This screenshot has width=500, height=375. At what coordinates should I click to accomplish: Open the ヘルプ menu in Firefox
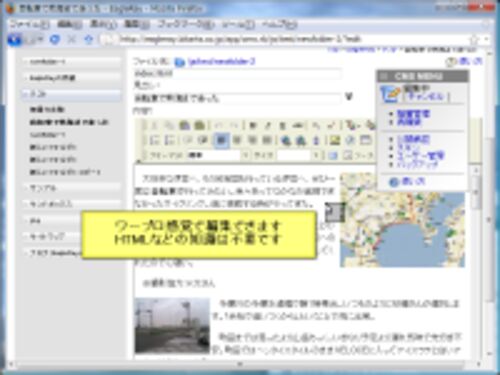[279, 24]
